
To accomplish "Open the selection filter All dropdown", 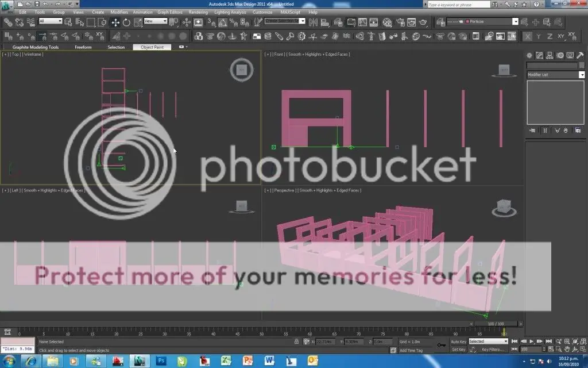I will (51, 21).
